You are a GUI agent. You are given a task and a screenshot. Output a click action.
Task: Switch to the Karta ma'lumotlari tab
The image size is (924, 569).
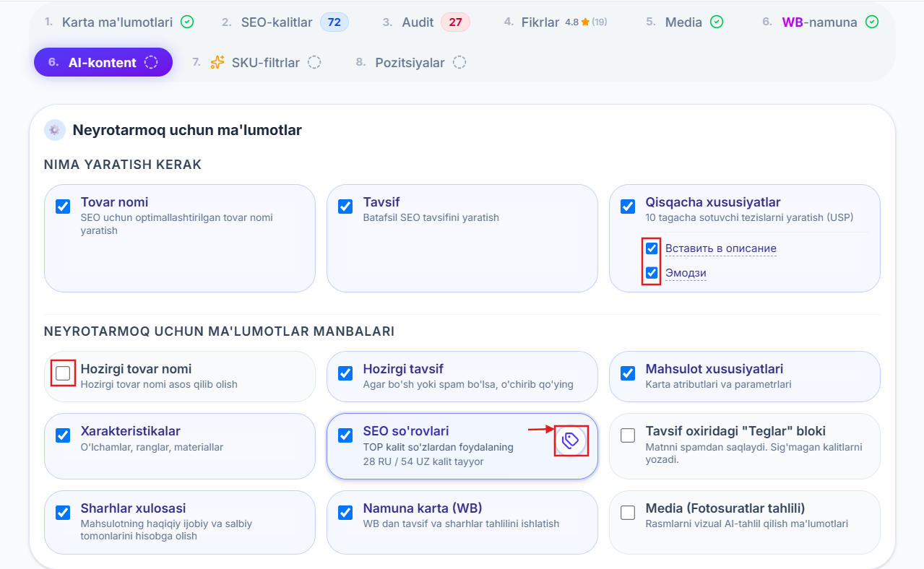pos(119,22)
